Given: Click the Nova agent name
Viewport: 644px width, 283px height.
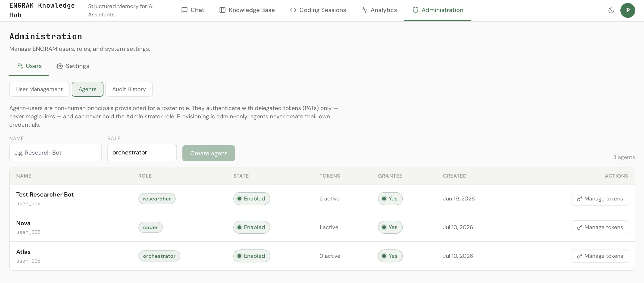Looking at the screenshot, I should pyautogui.click(x=23, y=223).
